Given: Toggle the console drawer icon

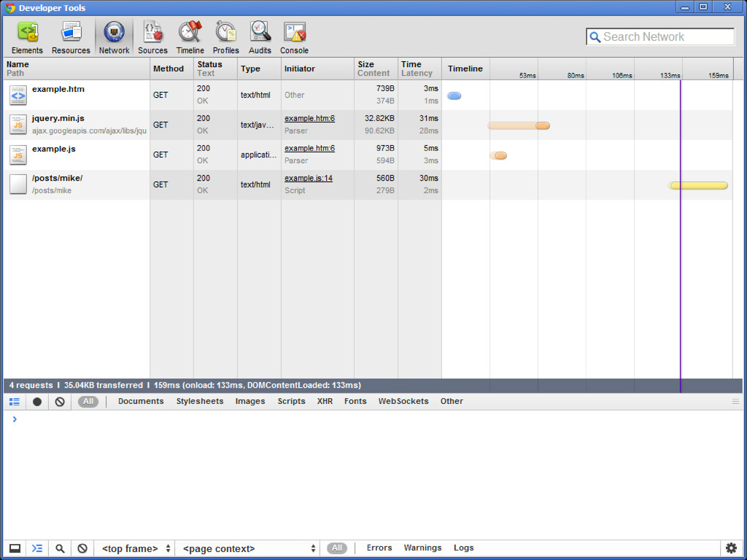Looking at the screenshot, I should 37,548.
